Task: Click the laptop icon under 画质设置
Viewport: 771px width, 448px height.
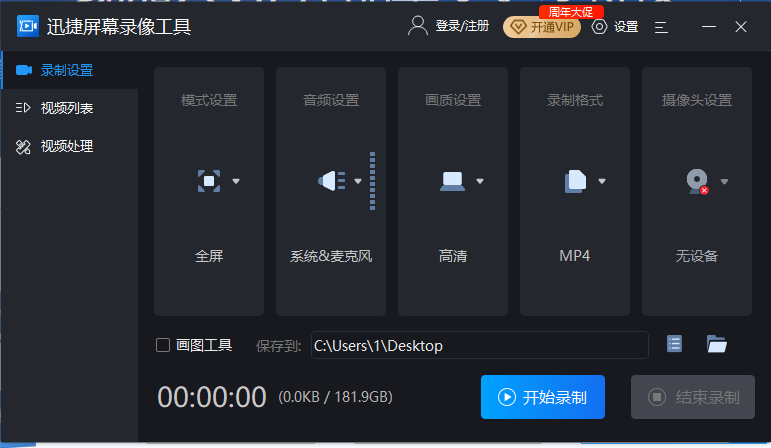Action: coord(452,181)
